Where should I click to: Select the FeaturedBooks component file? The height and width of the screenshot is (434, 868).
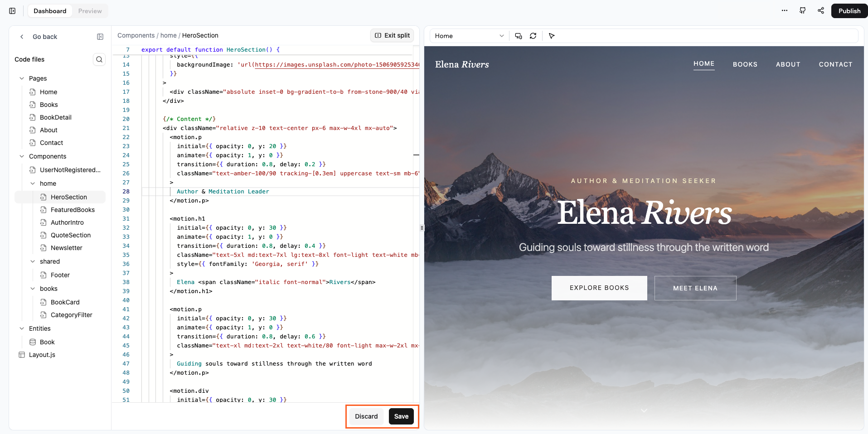click(x=73, y=210)
